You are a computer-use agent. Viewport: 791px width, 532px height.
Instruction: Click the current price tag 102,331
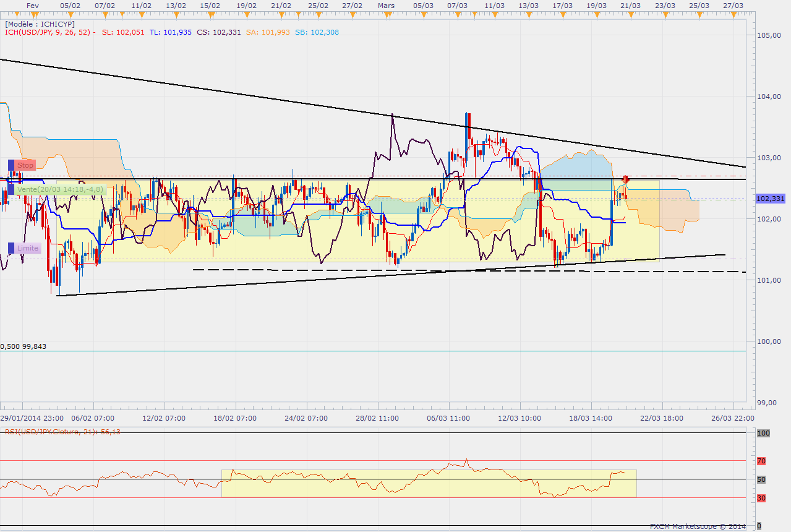(x=770, y=199)
